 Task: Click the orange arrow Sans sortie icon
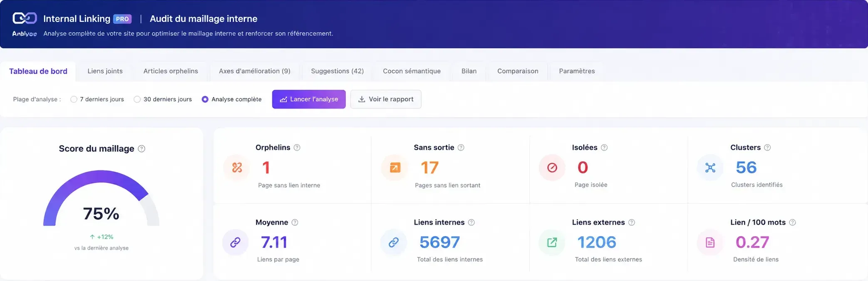click(x=394, y=168)
